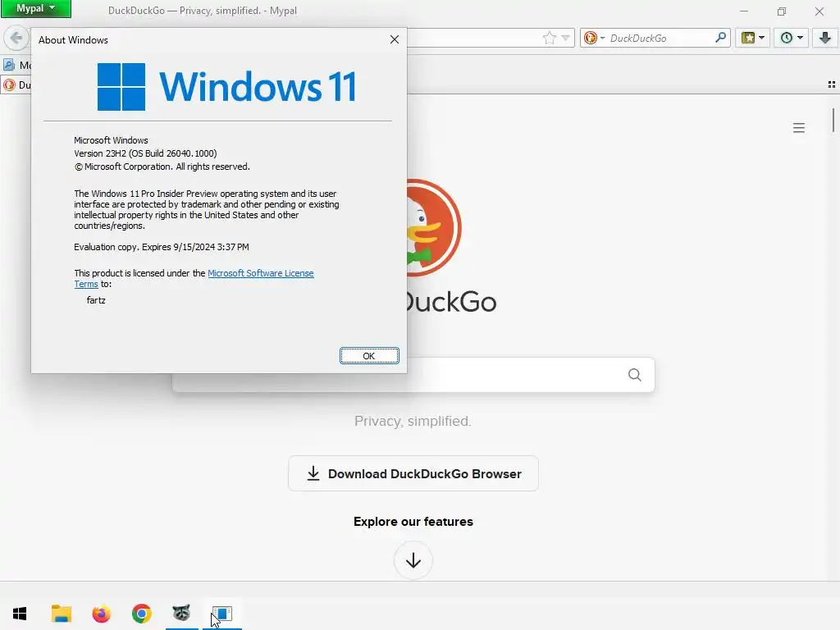
Task: Open File Explorer from the taskbar
Action: click(61, 614)
